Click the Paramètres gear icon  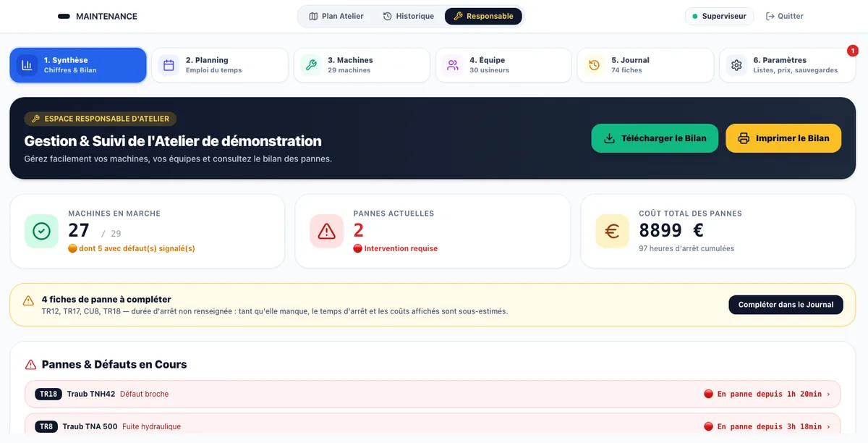736,65
